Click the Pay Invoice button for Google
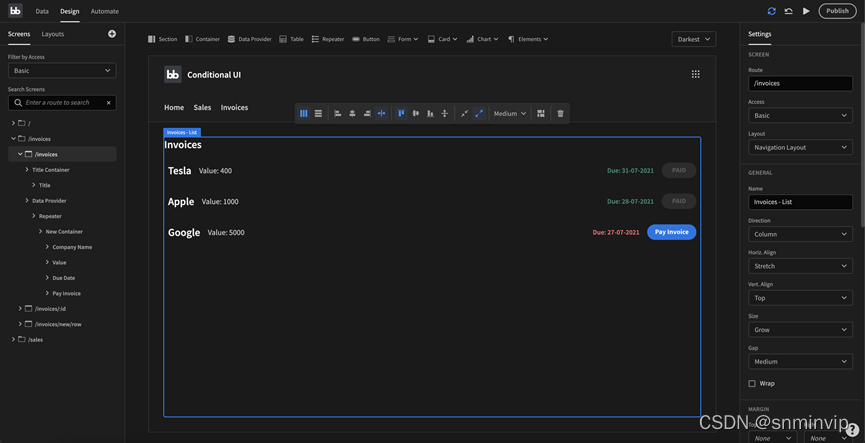Screen dimensions: 865x443 click(671, 232)
